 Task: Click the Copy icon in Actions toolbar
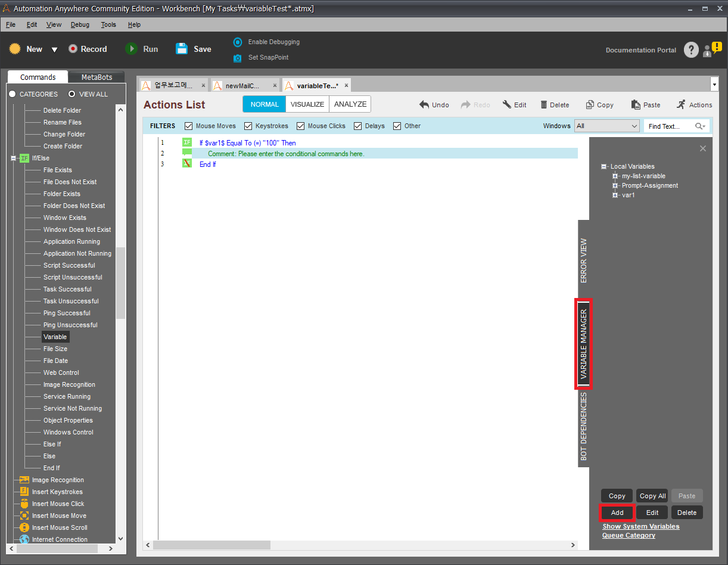[x=590, y=105]
